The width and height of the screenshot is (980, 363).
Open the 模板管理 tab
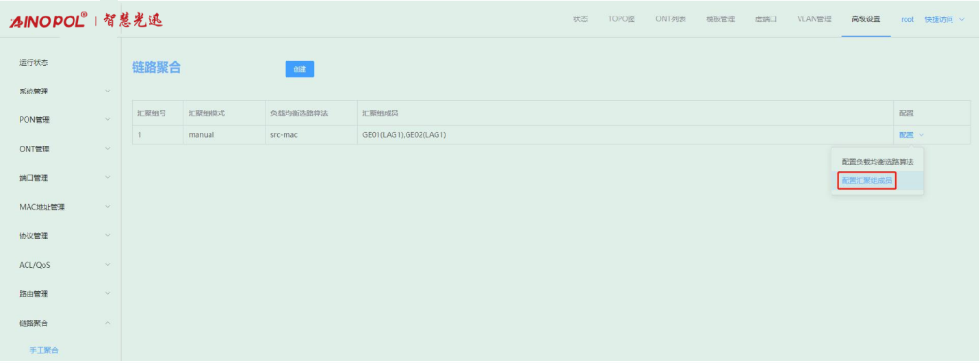coord(720,19)
